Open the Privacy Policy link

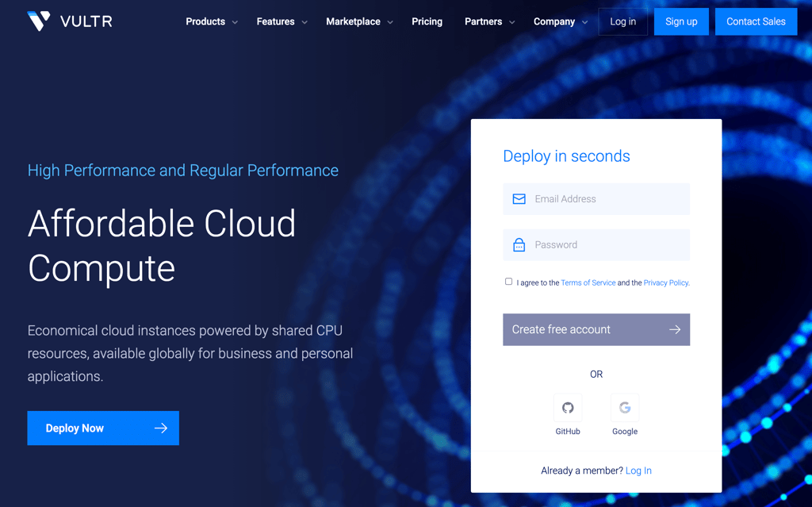(x=666, y=283)
